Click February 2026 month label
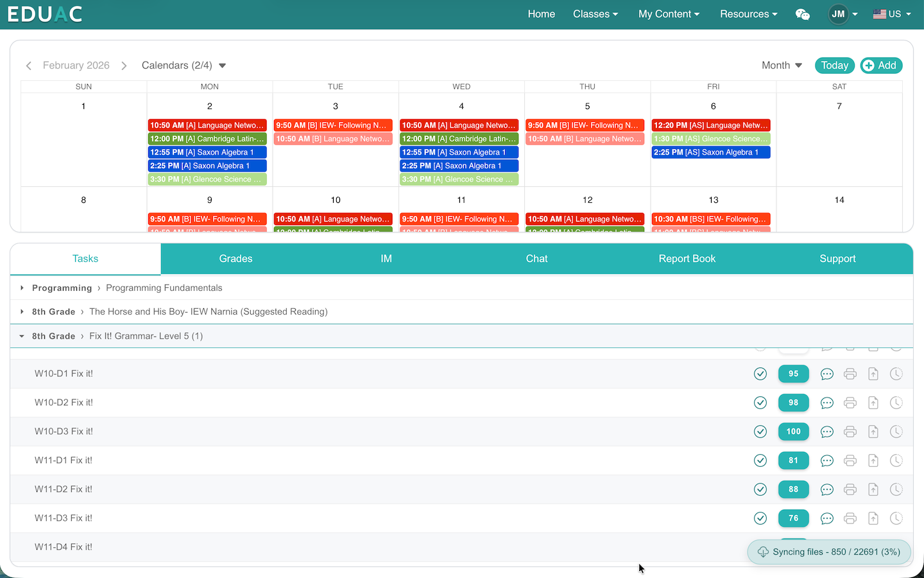Image resolution: width=924 pixels, height=578 pixels. (76, 66)
